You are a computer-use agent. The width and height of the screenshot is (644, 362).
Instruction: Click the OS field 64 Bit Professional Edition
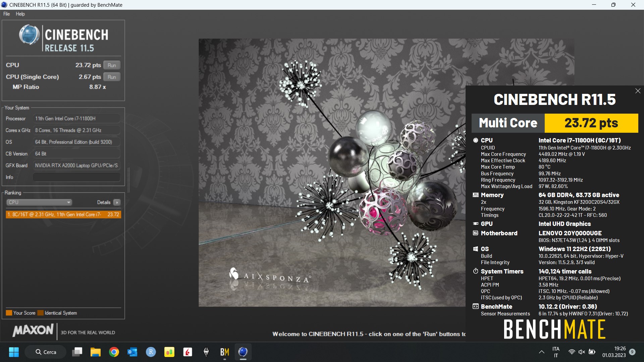click(x=76, y=142)
